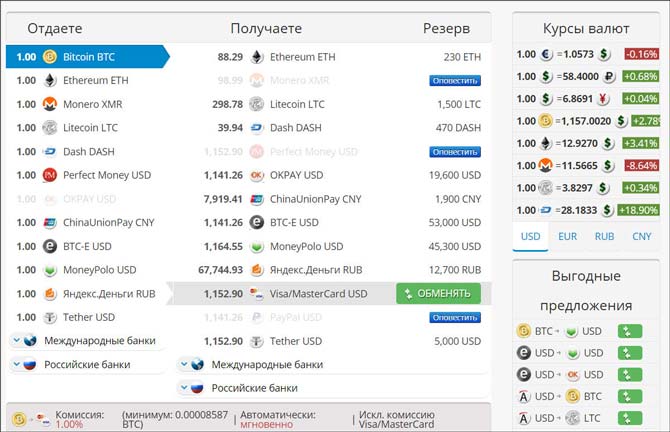Click the exchange button for the USD to BTC offer
This screenshot has height=432, width=670.
630,397
